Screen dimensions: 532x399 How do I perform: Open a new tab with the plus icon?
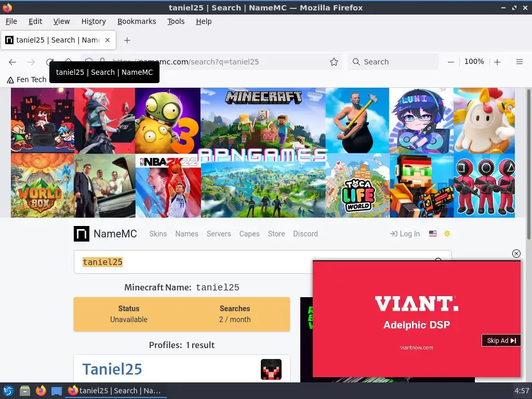tap(127, 40)
